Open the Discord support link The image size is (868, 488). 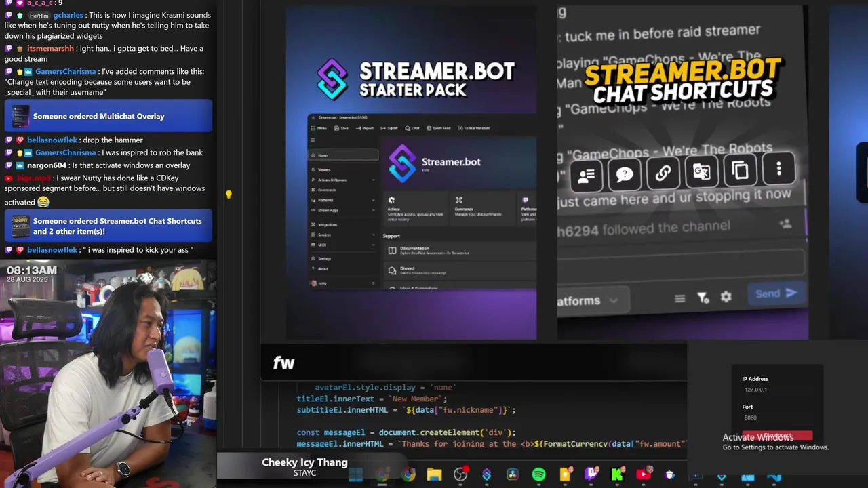pyautogui.click(x=460, y=270)
